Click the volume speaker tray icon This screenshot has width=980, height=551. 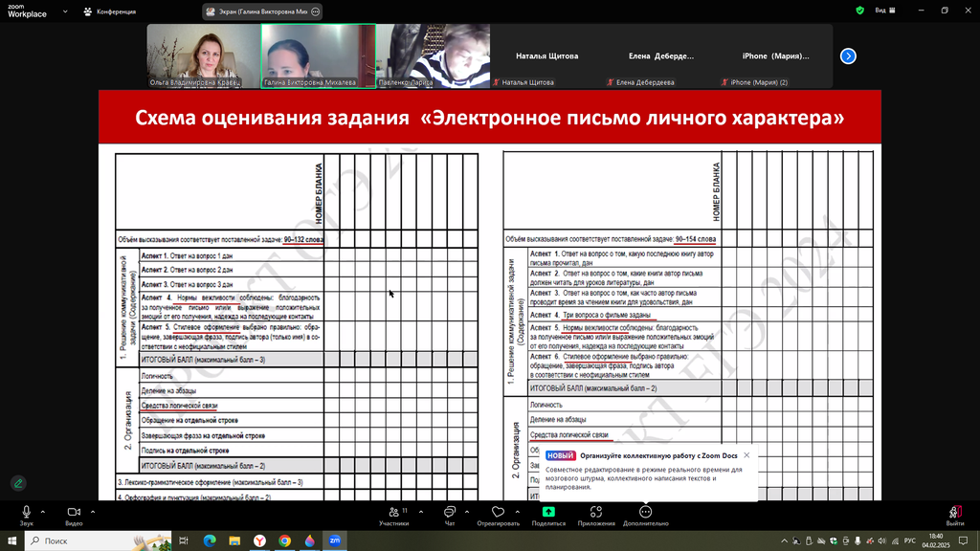[x=881, y=541]
